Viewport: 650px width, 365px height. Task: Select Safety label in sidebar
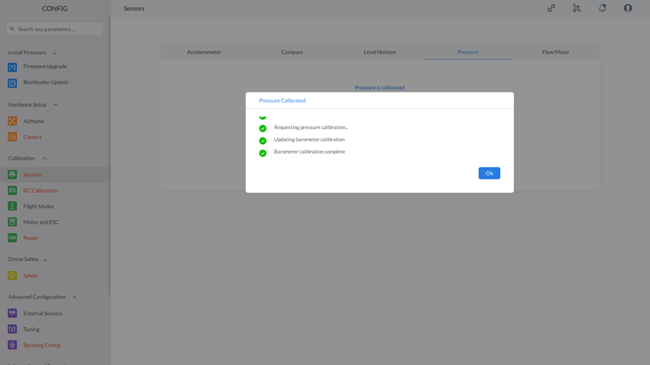pos(31,275)
